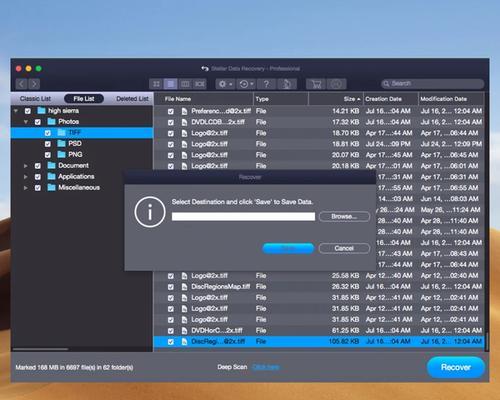
Task: Click the microscope tool icon in toolbar
Action: point(286,84)
